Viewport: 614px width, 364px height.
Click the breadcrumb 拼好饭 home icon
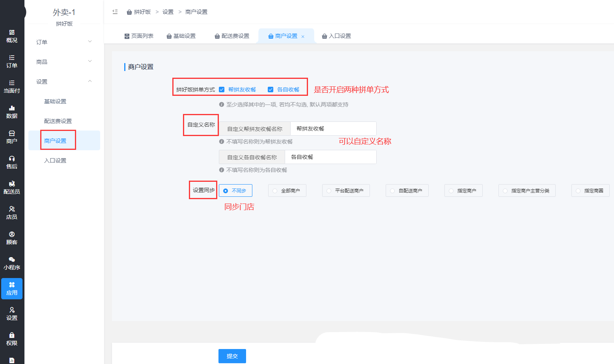129,12
